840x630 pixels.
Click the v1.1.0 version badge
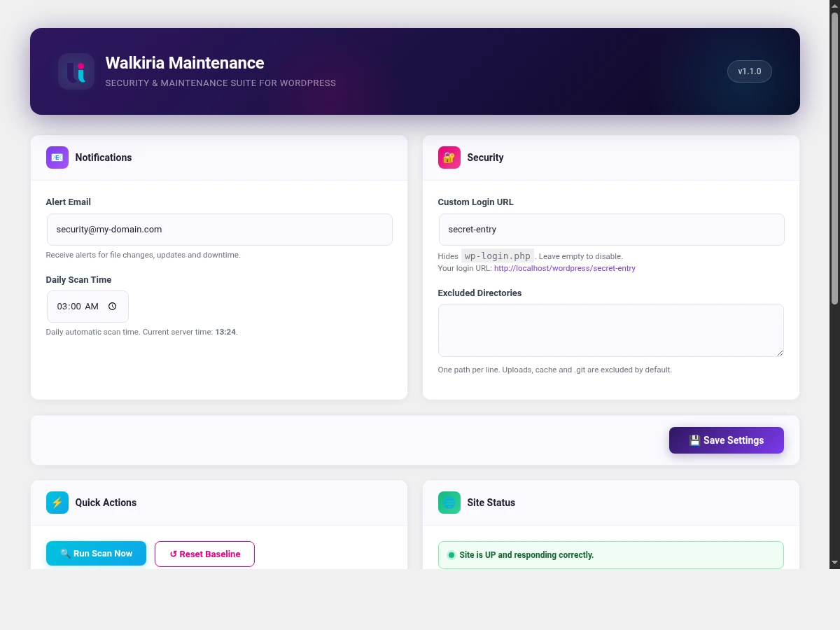pos(750,71)
